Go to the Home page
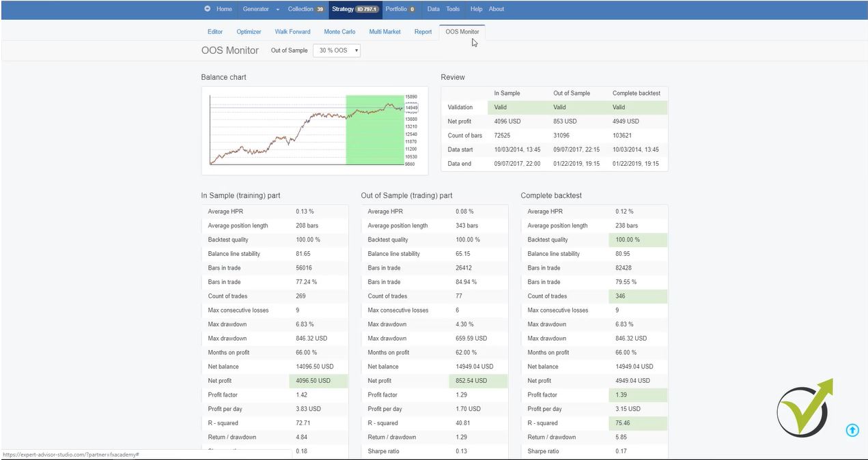868x460 pixels. coord(223,9)
